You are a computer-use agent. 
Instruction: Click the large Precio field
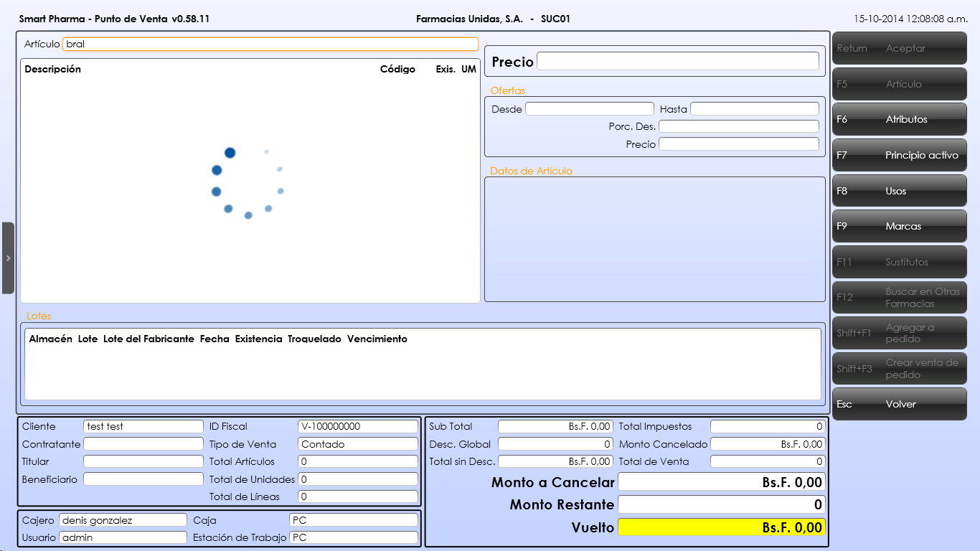coord(678,61)
